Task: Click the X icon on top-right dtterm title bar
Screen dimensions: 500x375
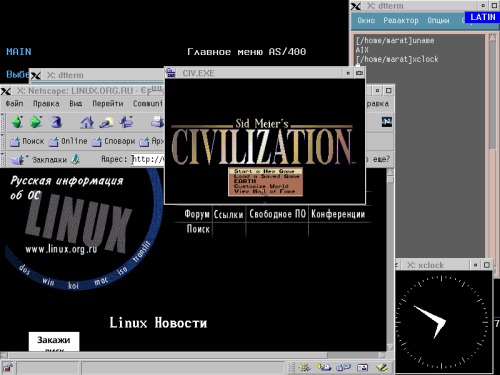Action: point(356,6)
